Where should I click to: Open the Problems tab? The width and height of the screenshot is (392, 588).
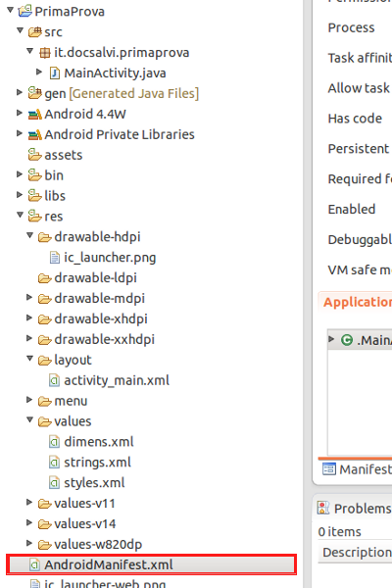pyautogui.click(x=355, y=509)
